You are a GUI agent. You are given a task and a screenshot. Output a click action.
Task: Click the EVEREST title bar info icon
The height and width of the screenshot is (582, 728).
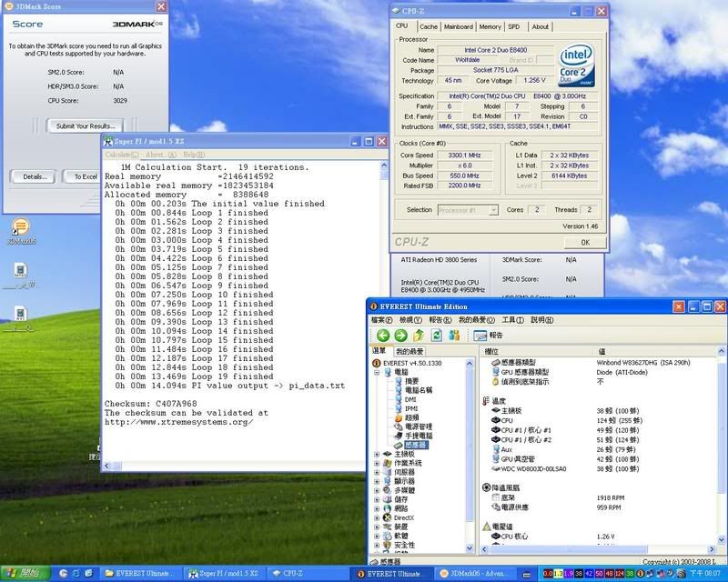tap(373, 306)
